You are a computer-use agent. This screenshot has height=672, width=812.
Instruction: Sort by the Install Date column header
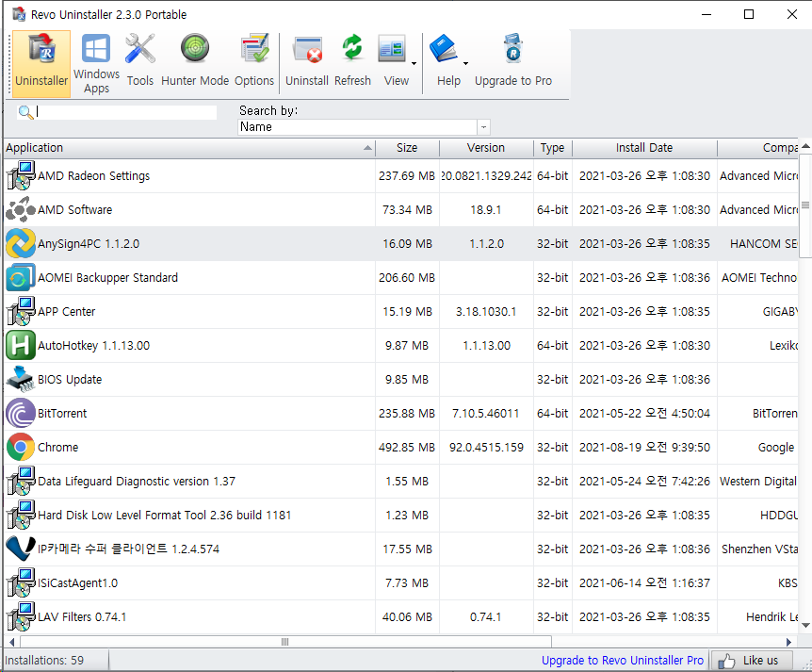644,148
